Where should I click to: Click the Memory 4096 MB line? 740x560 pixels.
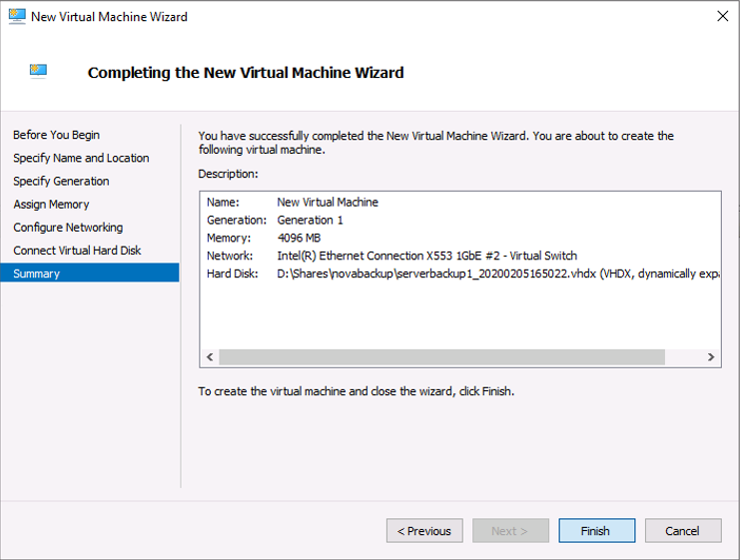tap(299, 238)
